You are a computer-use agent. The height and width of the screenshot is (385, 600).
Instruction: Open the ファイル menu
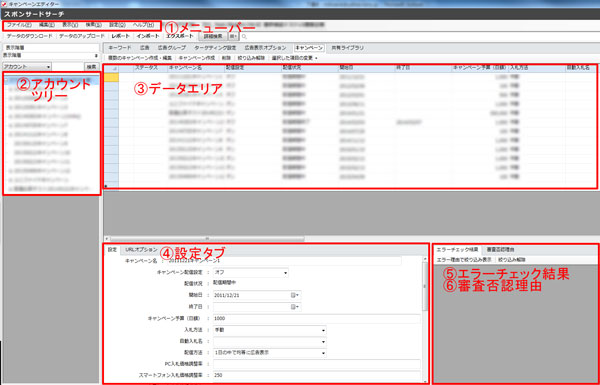pyautogui.click(x=19, y=25)
